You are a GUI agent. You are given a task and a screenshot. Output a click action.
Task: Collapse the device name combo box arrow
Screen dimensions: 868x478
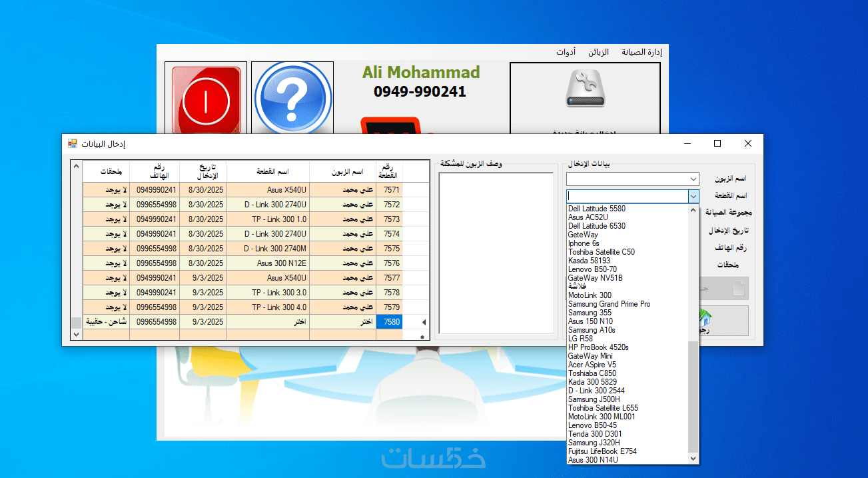tap(693, 196)
